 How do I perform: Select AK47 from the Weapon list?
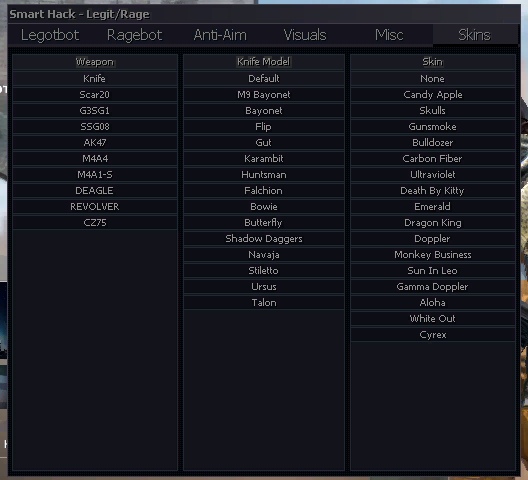pos(95,142)
